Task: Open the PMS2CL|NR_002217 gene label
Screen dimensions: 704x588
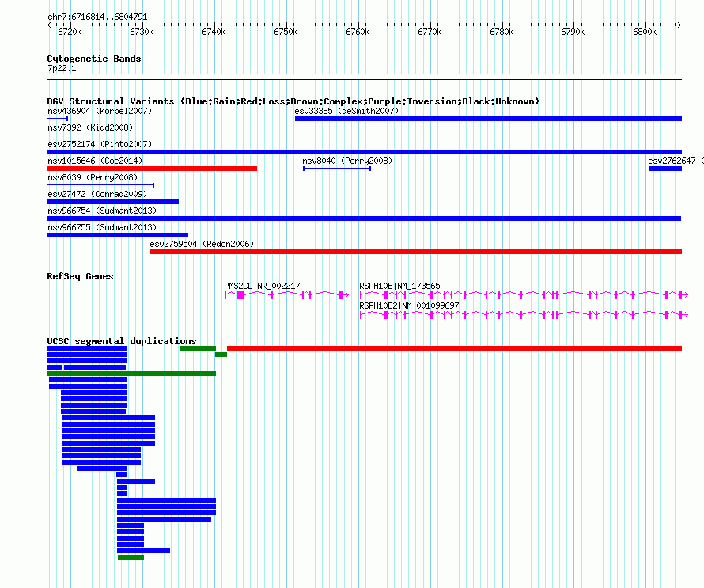Action: pyautogui.click(x=262, y=286)
